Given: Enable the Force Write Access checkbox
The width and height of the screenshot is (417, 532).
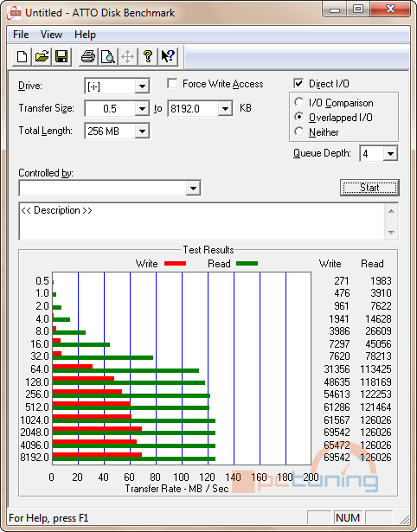Looking at the screenshot, I should coord(172,83).
